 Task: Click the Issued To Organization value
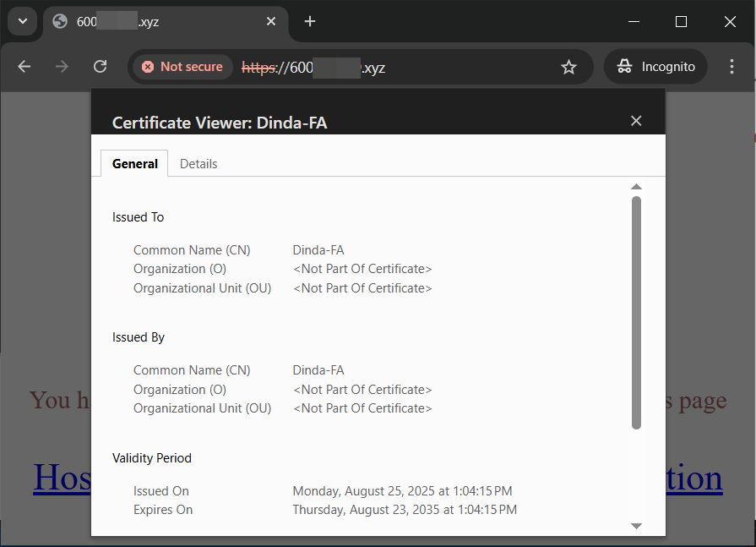[362, 269]
